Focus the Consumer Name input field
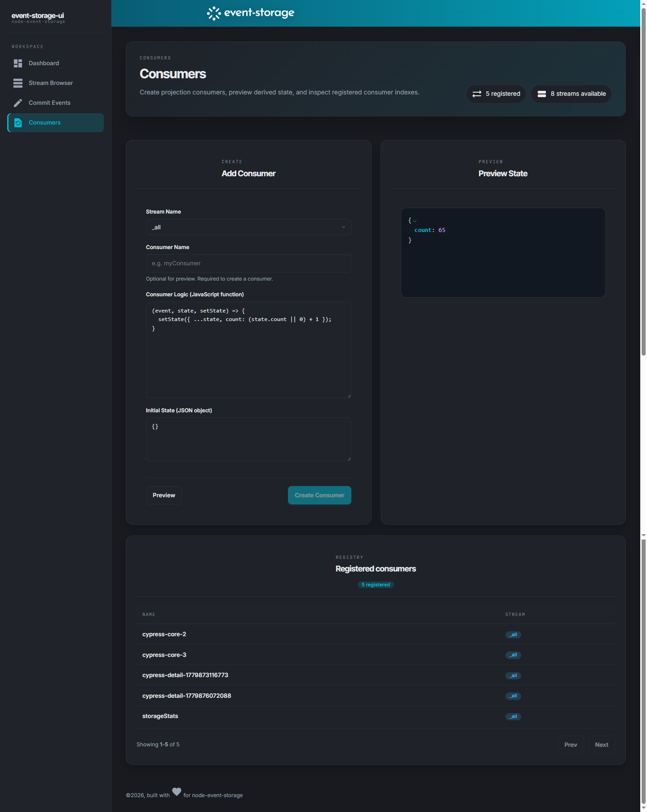 [248, 263]
